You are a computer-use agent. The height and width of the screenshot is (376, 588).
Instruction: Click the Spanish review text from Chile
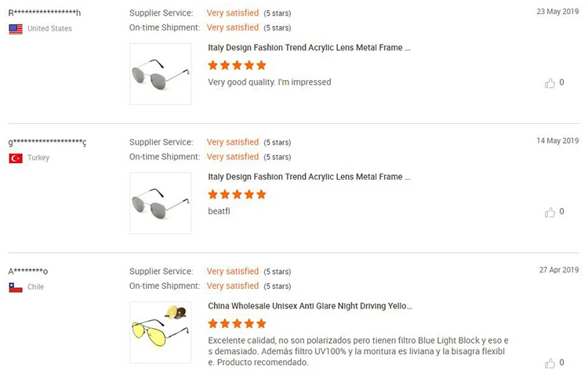click(358, 351)
